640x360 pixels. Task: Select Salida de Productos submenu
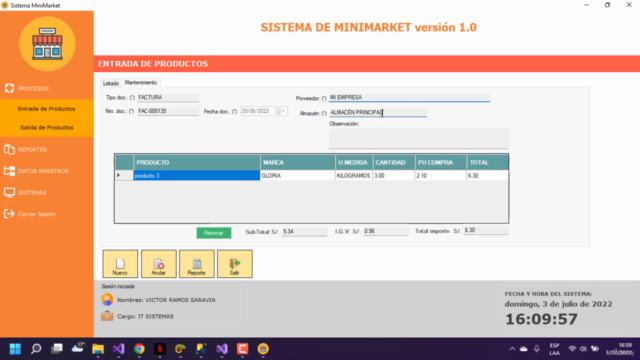pyautogui.click(x=47, y=127)
